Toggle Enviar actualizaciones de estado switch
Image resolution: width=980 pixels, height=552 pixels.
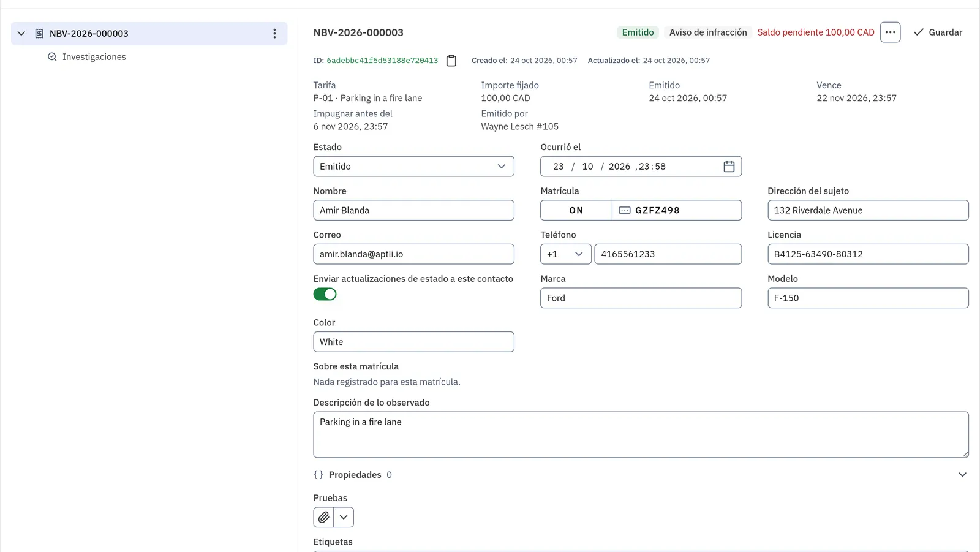[x=325, y=294]
